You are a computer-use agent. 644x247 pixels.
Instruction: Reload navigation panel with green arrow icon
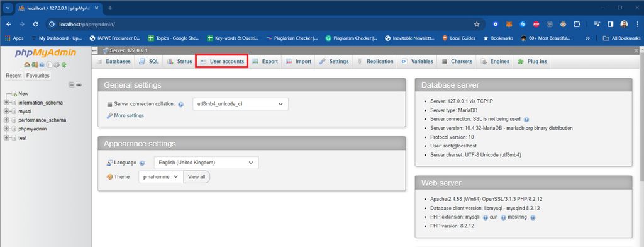(x=64, y=65)
